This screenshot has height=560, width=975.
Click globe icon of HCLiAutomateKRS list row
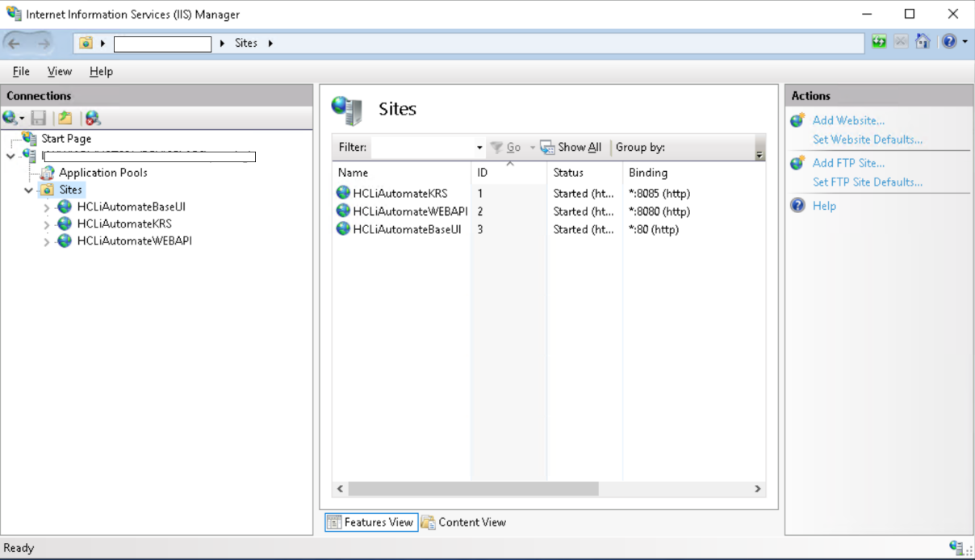pyautogui.click(x=343, y=194)
